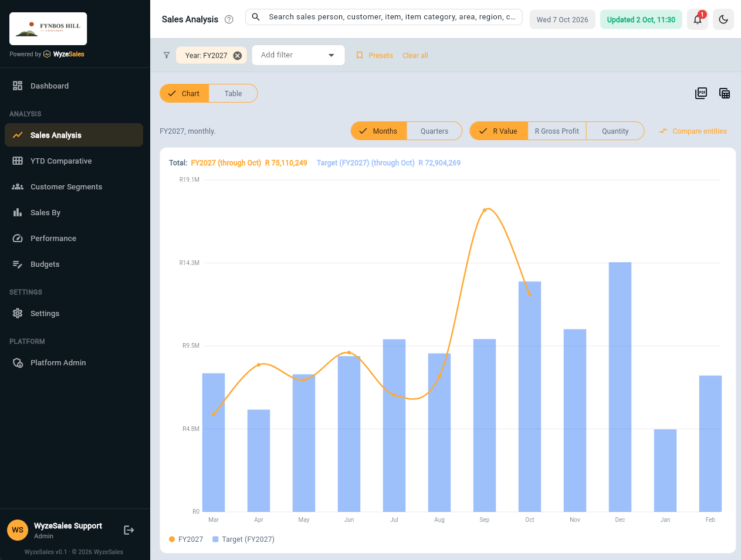Viewport: 741px width, 560px height.
Task: Click the Sales Analysis trend-line icon
Action: pos(18,135)
